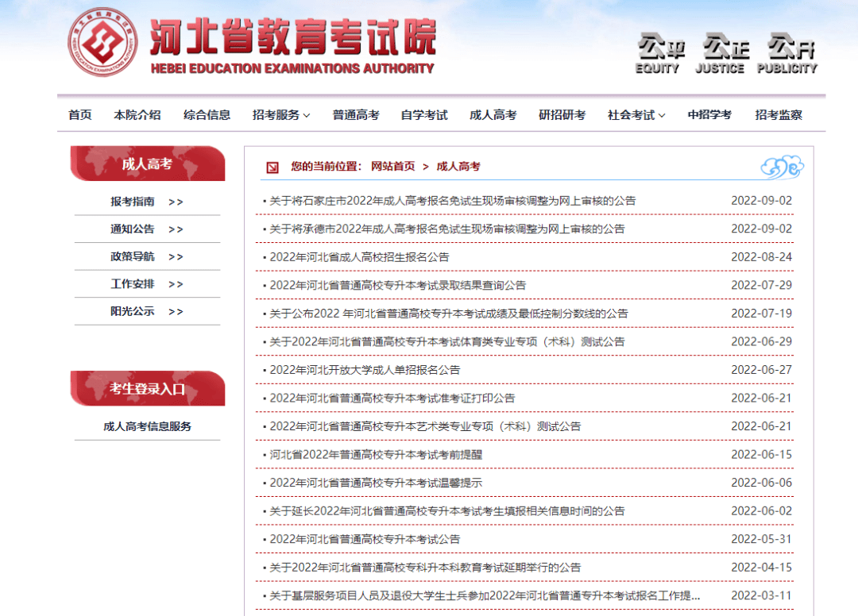This screenshot has width=858, height=616.
Task: Open 专升本考试准考证打印公告
Action: click(392, 398)
